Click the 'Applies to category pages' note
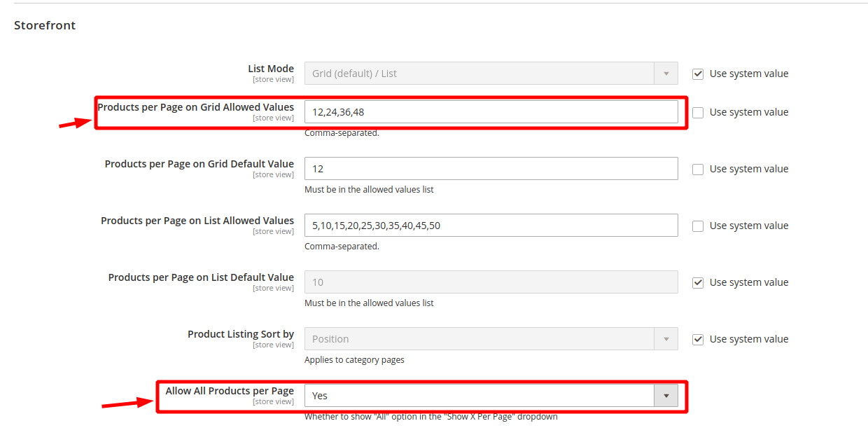 click(x=354, y=360)
